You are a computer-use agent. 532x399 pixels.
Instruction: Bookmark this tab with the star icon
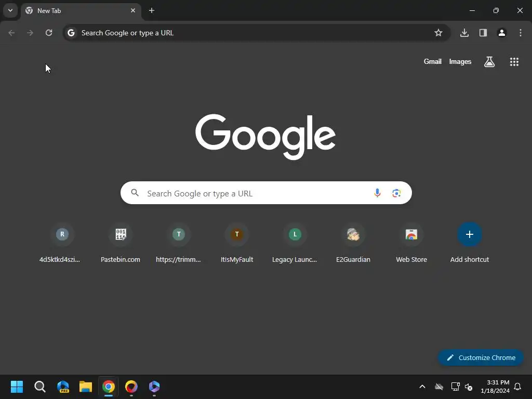click(438, 33)
